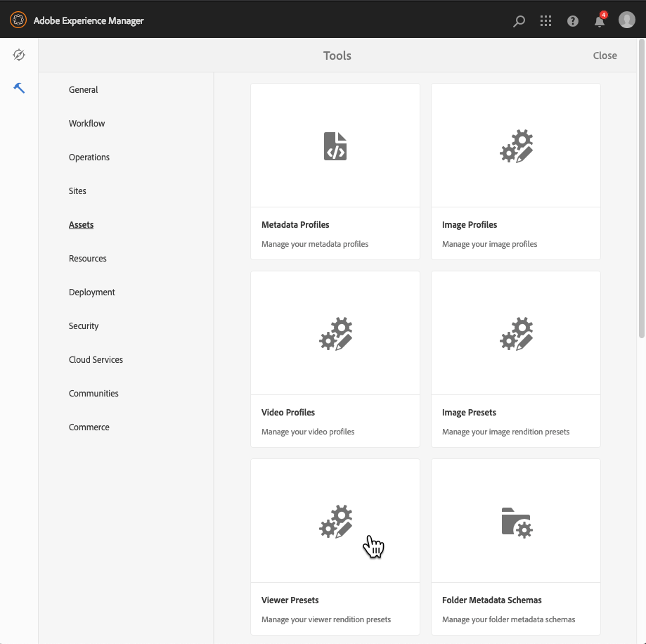Open the Folder Metadata Schemas folder icon
Screen dimensions: 646x644
(x=515, y=521)
